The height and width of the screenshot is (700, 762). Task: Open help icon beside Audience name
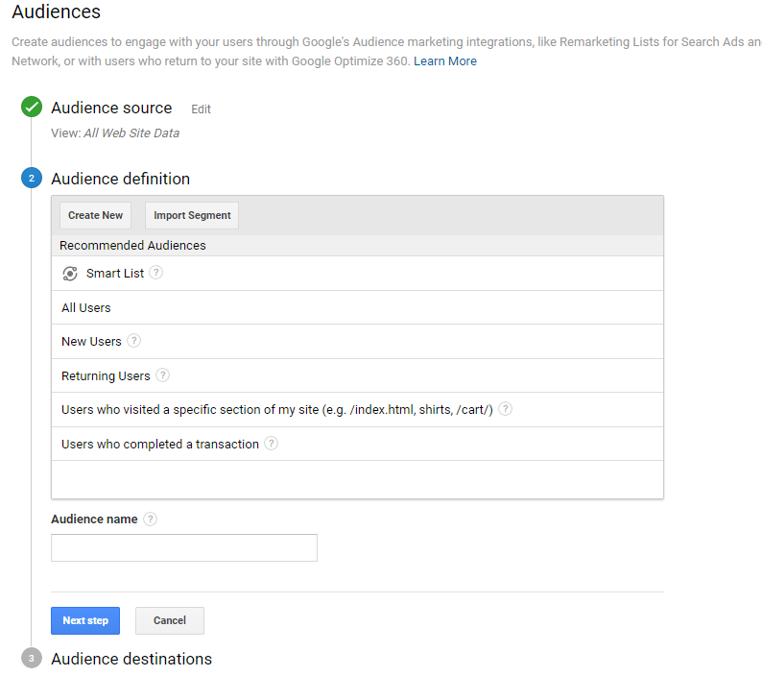pos(150,519)
